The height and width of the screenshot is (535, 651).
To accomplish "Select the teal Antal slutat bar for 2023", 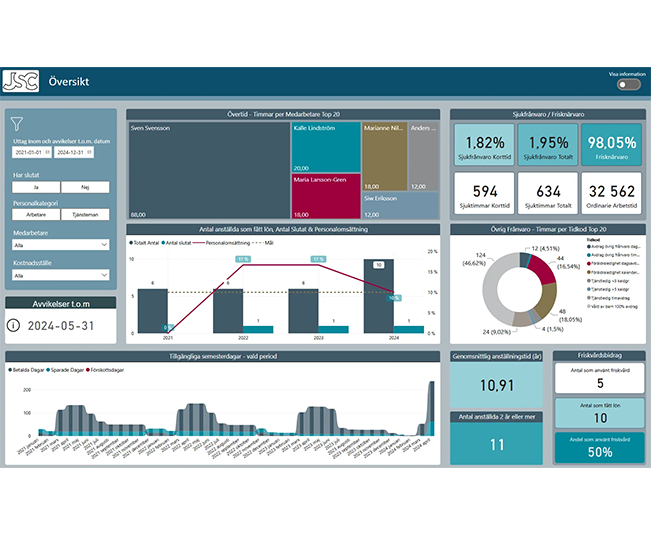I will click(x=333, y=330).
